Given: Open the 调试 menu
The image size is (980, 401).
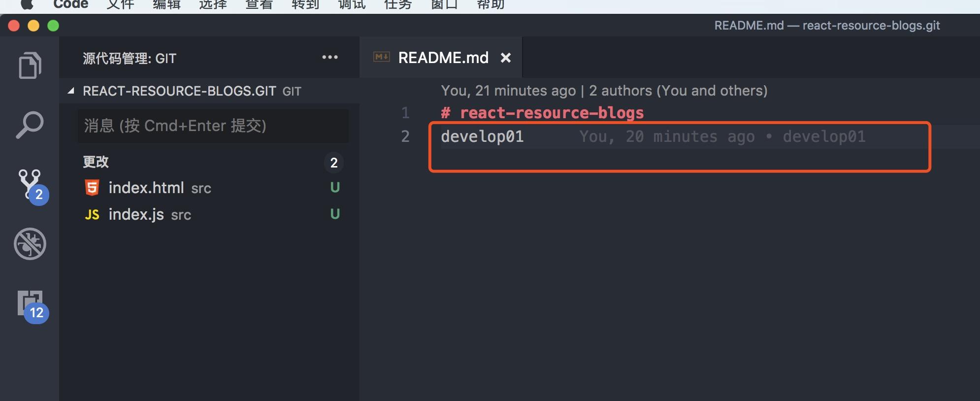Looking at the screenshot, I should [x=352, y=4].
